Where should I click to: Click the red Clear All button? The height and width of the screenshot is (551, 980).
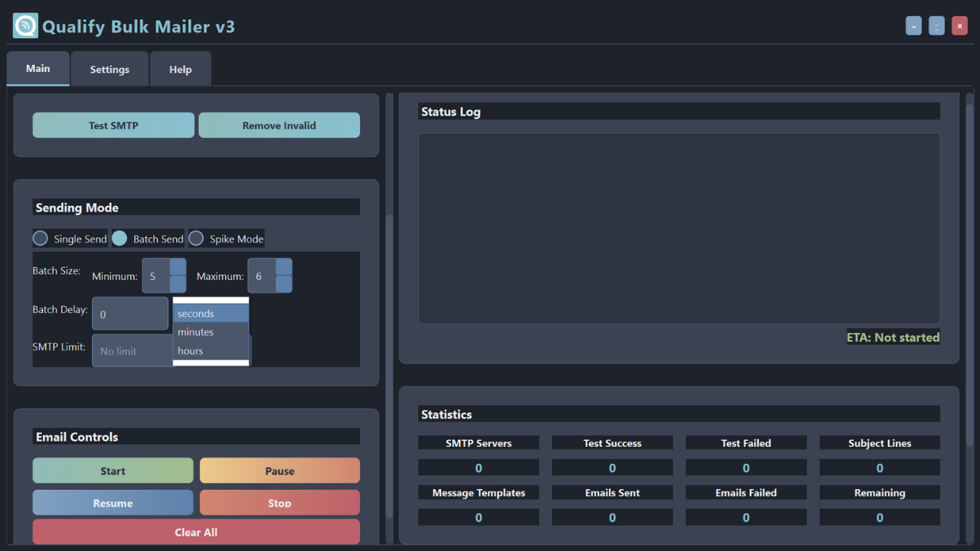196,532
